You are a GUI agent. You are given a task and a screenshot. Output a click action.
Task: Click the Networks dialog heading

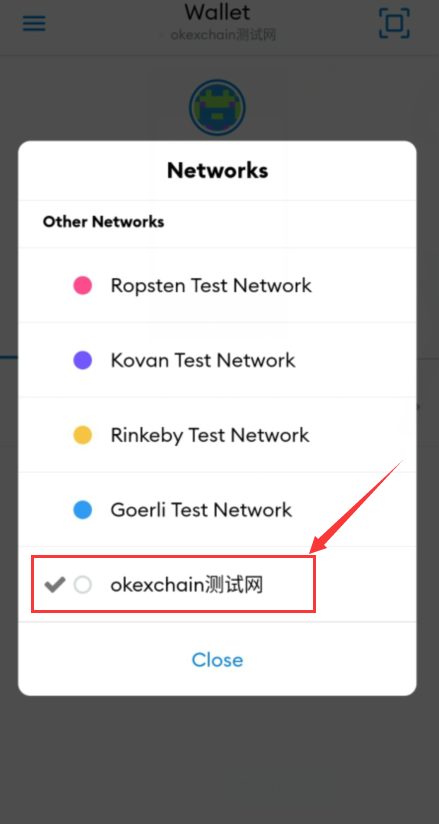[x=217, y=170]
